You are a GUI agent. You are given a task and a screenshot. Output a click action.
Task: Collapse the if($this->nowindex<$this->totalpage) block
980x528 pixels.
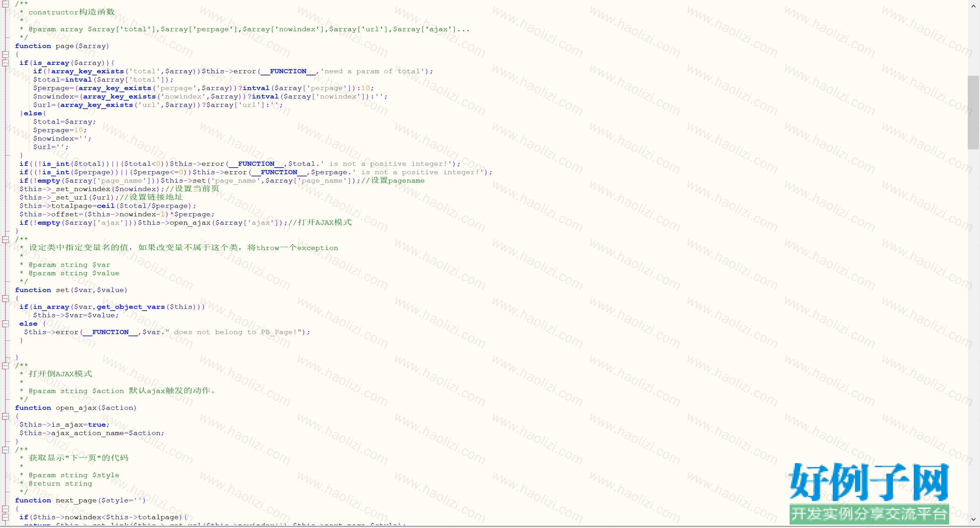(x=5, y=517)
